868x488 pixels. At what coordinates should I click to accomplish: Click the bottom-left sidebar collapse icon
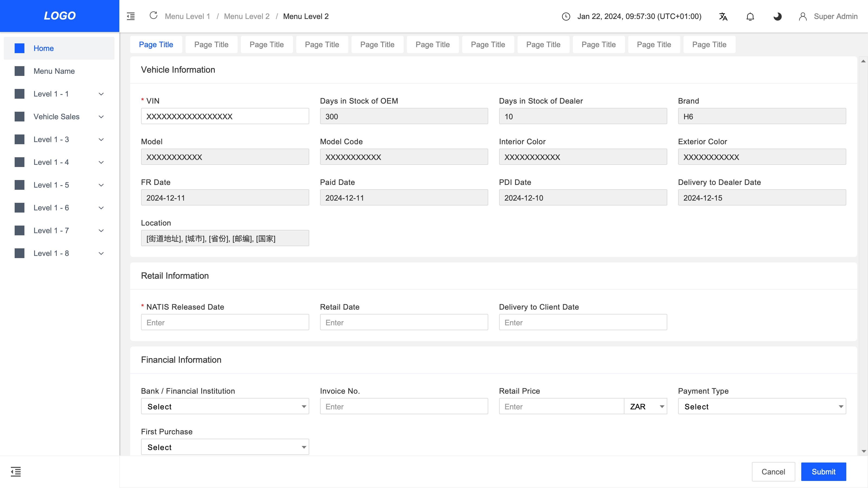coord(16,471)
